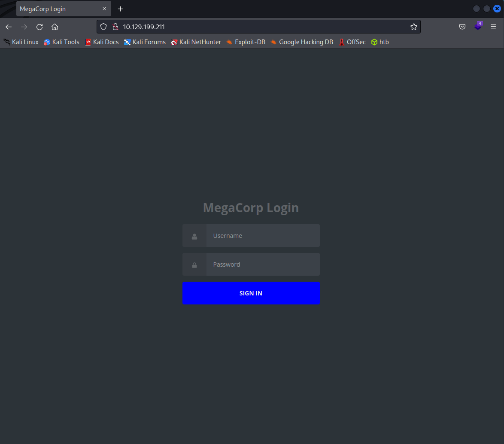The height and width of the screenshot is (444, 504).
Task: Open the Google Hacking DB bookmark
Action: coord(302,42)
